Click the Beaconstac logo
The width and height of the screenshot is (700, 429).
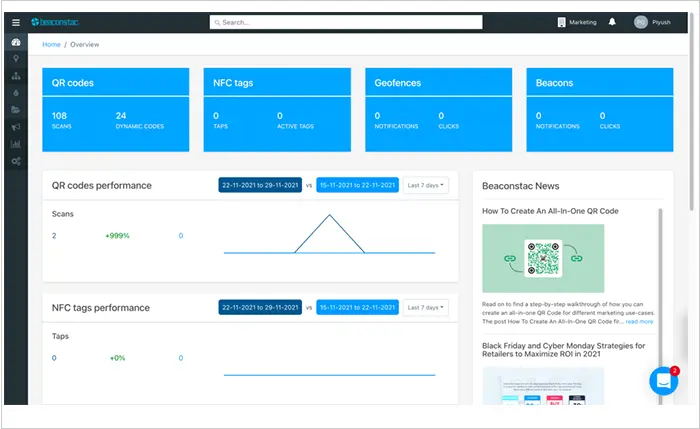click(55, 22)
